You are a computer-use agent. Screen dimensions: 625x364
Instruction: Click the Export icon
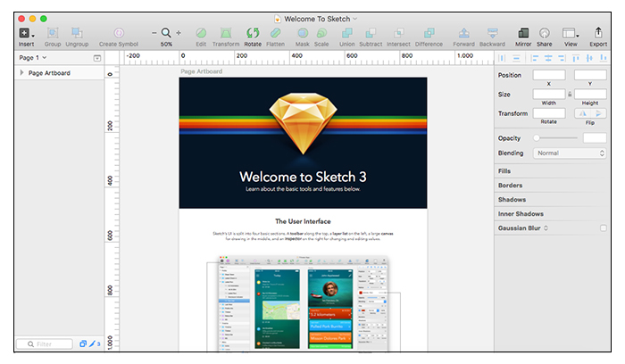598,32
